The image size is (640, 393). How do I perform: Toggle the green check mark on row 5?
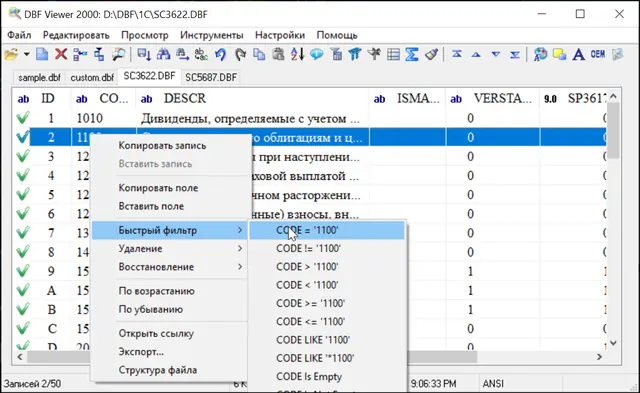pos(23,194)
